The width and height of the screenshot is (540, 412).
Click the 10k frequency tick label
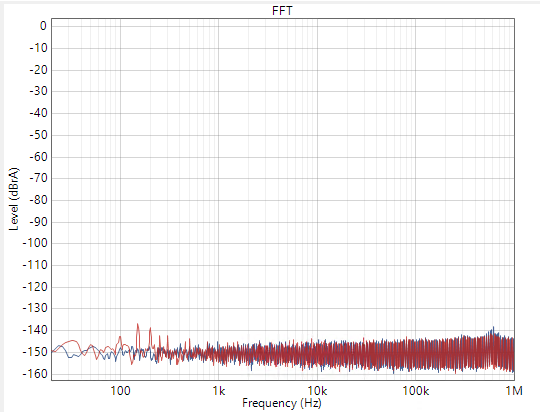pos(317,391)
